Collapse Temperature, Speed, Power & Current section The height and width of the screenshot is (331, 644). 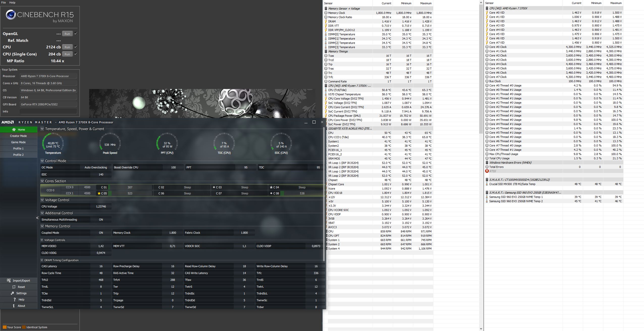(x=42, y=129)
